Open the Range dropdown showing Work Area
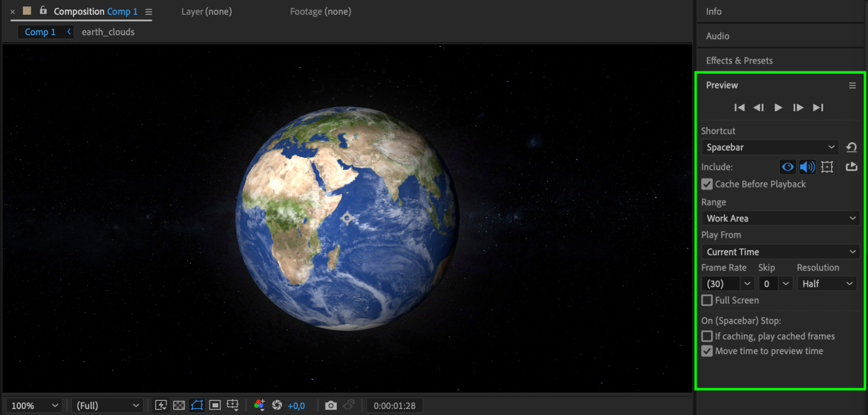Viewport: 868px width, 415px height. tap(780, 219)
